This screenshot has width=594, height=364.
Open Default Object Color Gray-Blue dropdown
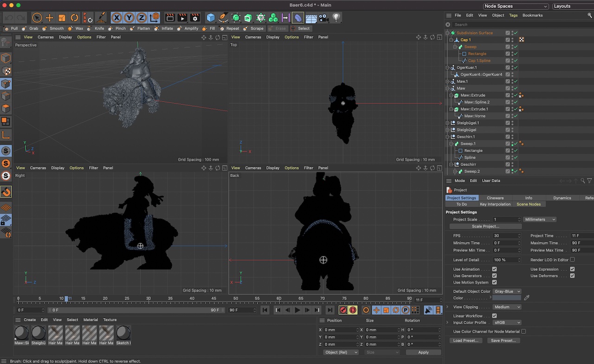coord(507,291)
